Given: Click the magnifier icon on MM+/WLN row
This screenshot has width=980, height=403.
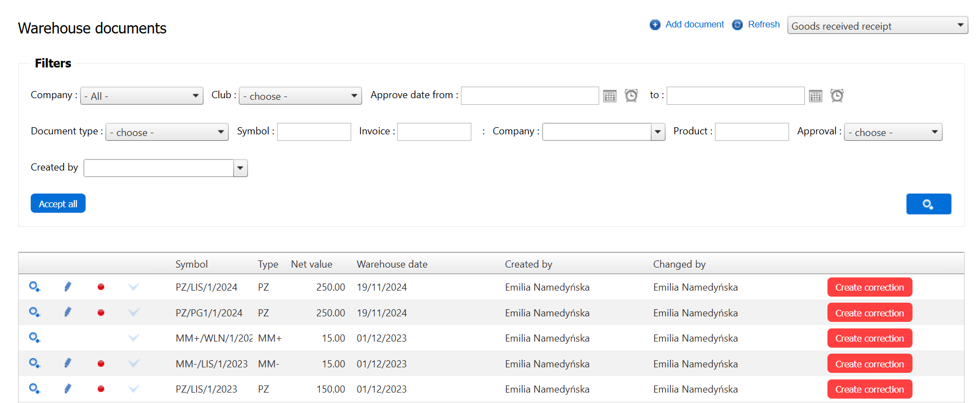Looking at the screenshot, I should [x=35, y=338].
